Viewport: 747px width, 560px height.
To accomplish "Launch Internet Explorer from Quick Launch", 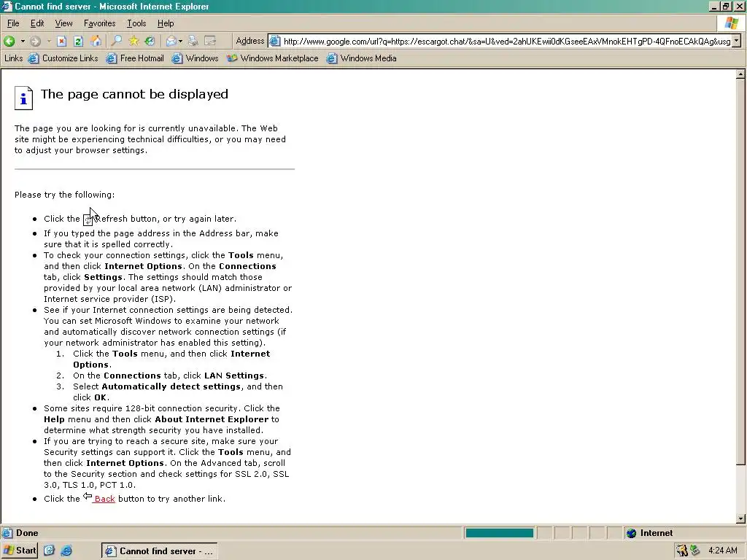I will 66,551.
